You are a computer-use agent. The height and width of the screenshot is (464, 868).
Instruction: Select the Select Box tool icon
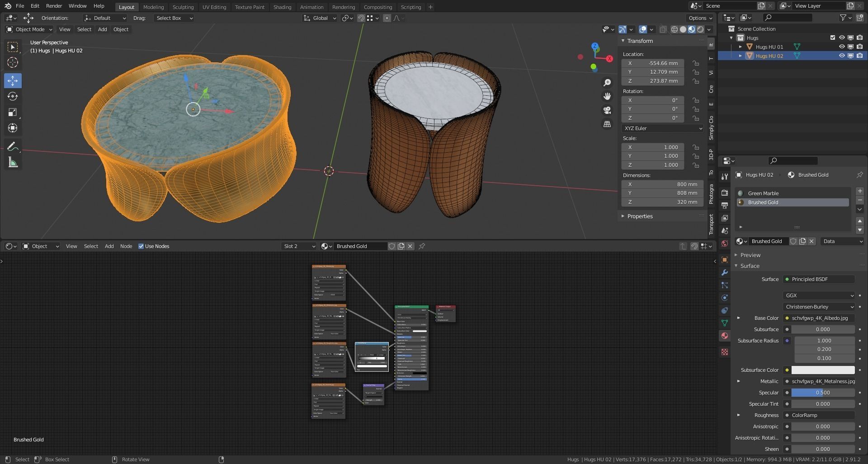pyautogui.click(x=13, y=47)
